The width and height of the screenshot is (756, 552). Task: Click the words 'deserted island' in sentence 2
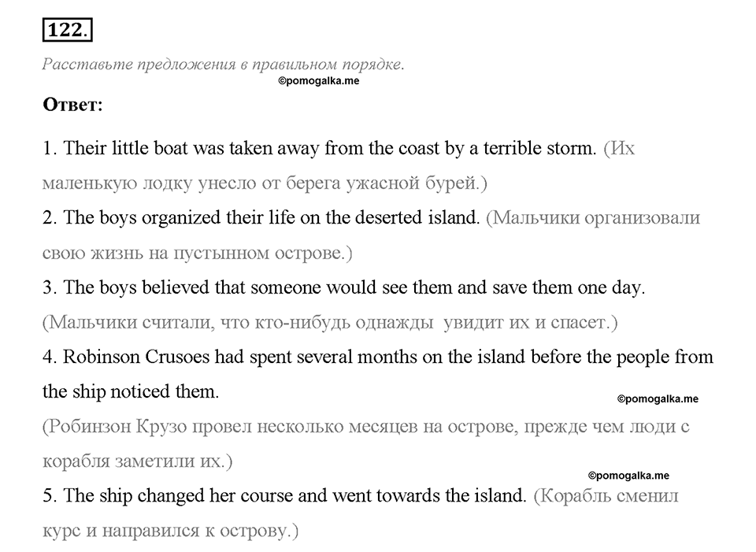[416, 217]
